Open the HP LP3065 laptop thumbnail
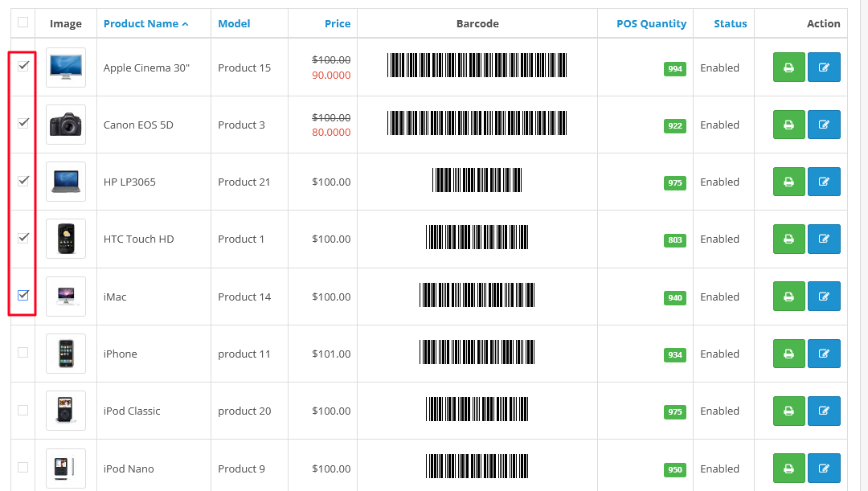Viewport: 868px width, 491px height. point(66,182)
